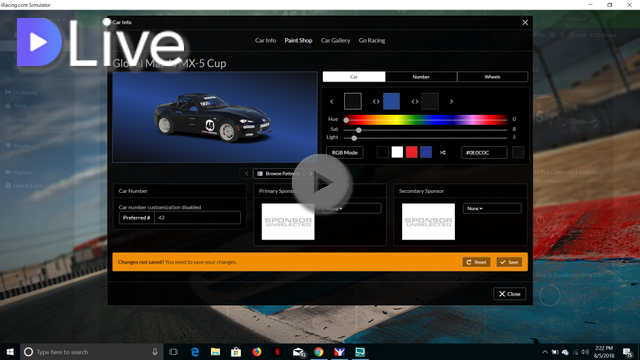Click the primary sponsor unselected thumbnail
The width and height of the screenshot is (640, 360).
(x=288, y=222)
